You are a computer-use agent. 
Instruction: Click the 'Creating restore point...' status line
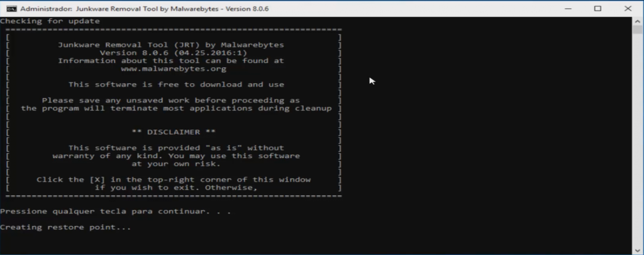(x=65, y=227)
